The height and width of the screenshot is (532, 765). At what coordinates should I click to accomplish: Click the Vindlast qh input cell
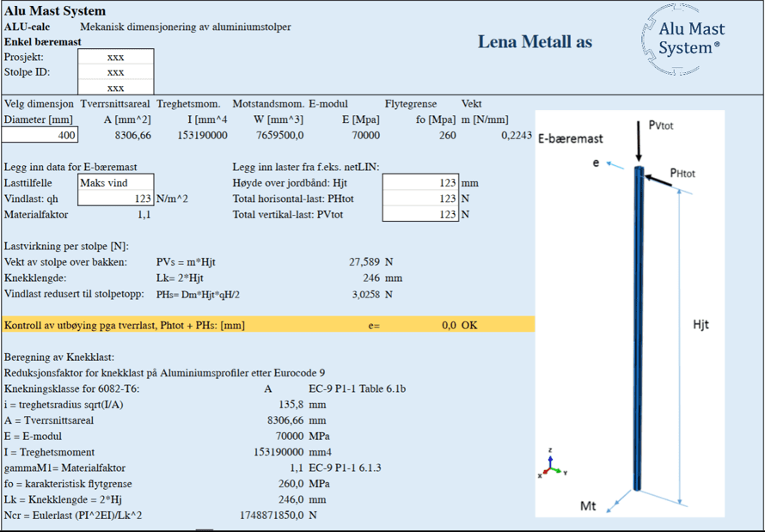(x=116, y=199)
